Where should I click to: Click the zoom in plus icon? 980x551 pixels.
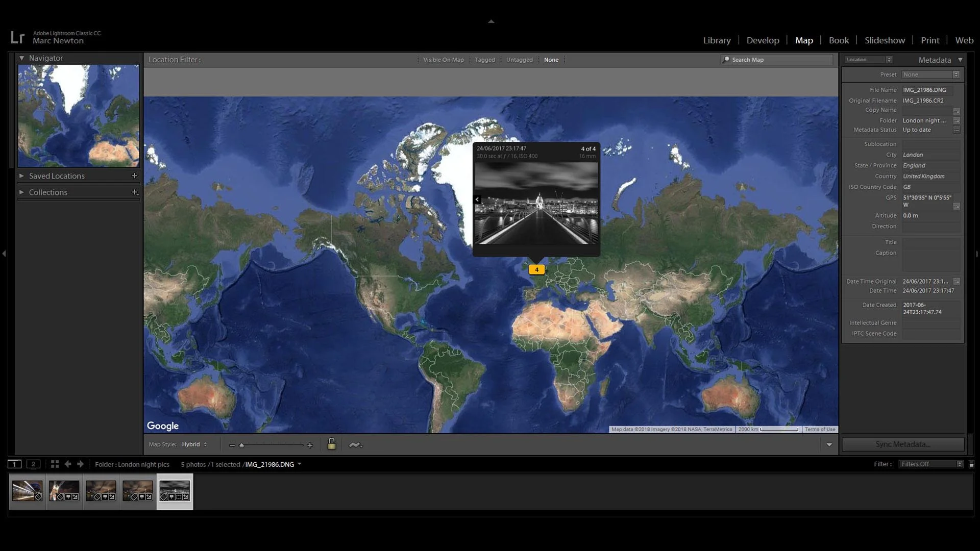tap(310, 445)
